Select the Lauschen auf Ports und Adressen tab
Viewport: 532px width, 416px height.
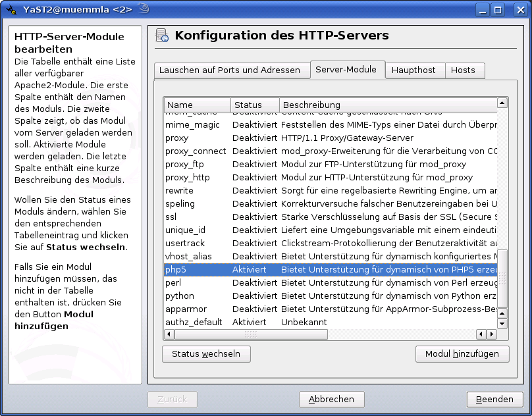(232, 70)
